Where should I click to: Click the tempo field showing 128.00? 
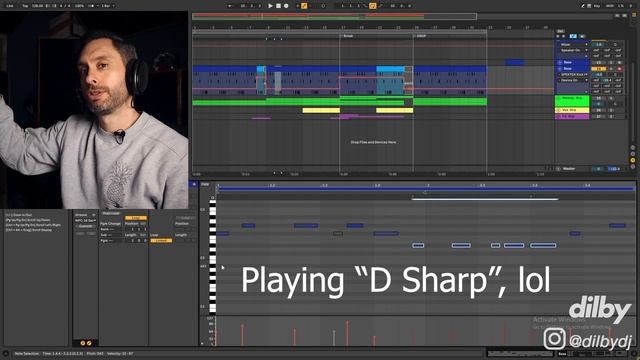[x=37, y=6]
